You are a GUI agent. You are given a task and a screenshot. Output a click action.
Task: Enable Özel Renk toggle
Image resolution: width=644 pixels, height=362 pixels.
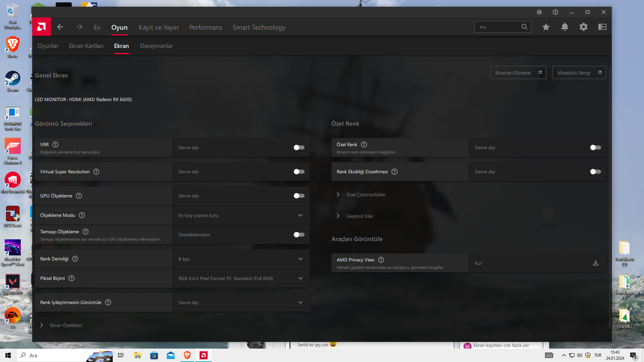[x=595, y=147]
